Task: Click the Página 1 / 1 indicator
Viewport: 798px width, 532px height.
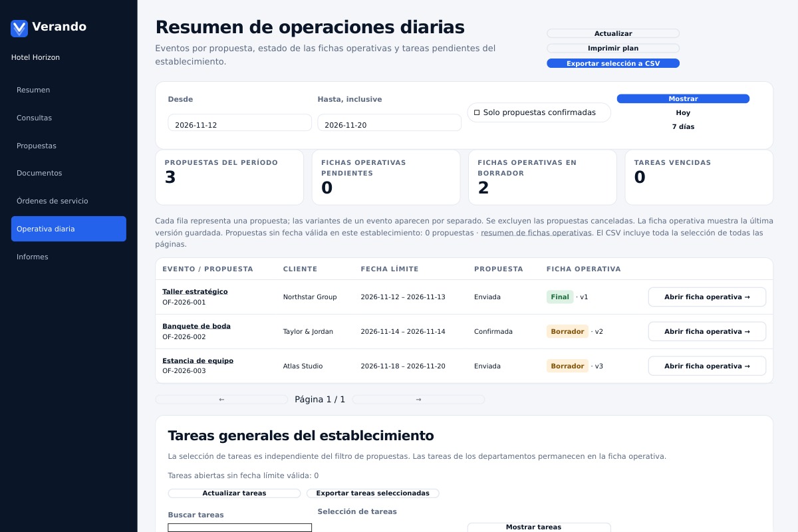Action: click(x=320, y=400)
